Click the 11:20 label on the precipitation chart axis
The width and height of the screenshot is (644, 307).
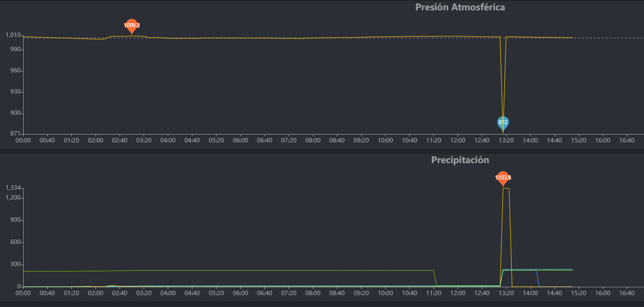[433, 293]
